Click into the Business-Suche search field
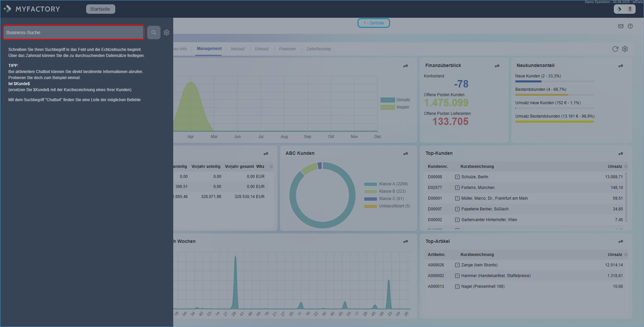Viewport: 644px width, 327px height. click(x=73, y=32)
